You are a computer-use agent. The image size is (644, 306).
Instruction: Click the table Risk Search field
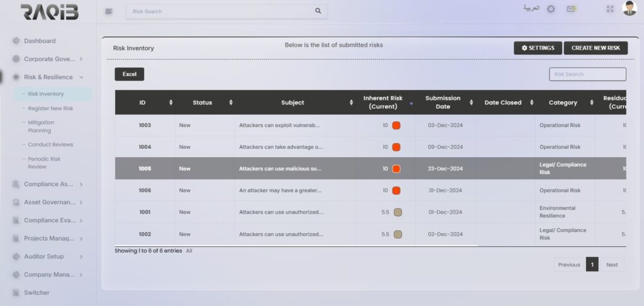tap(587, 74)
